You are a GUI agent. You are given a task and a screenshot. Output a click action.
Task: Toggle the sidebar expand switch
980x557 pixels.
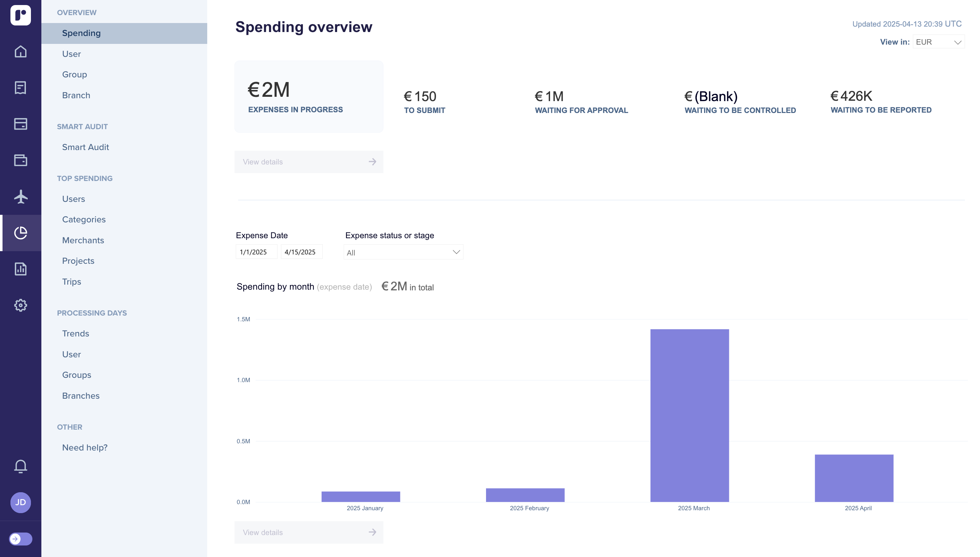coord(21,539)
